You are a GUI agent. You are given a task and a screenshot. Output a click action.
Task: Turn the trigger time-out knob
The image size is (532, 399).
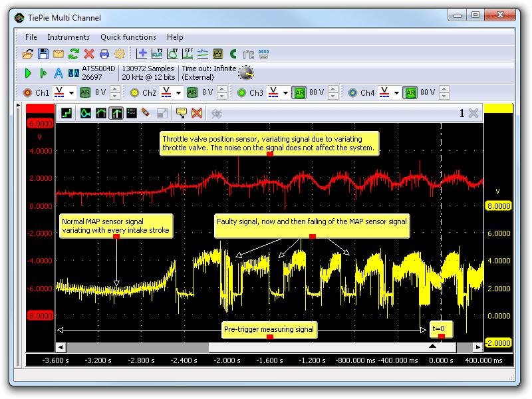[246, 73]
